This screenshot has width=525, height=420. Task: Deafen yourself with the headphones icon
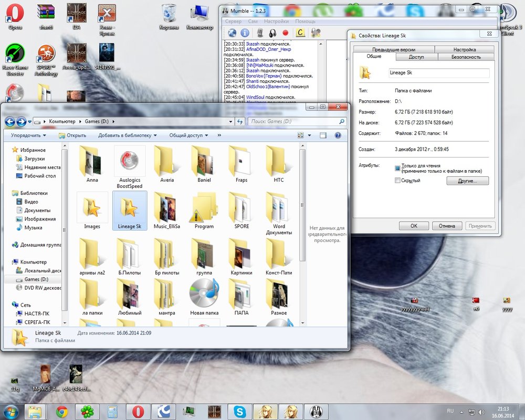click(273, 33)
